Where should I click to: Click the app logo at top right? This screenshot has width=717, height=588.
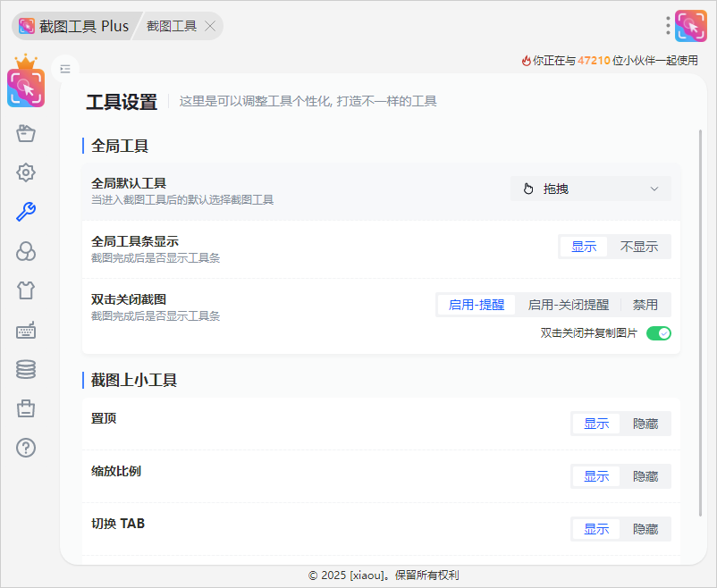(691, 26)
